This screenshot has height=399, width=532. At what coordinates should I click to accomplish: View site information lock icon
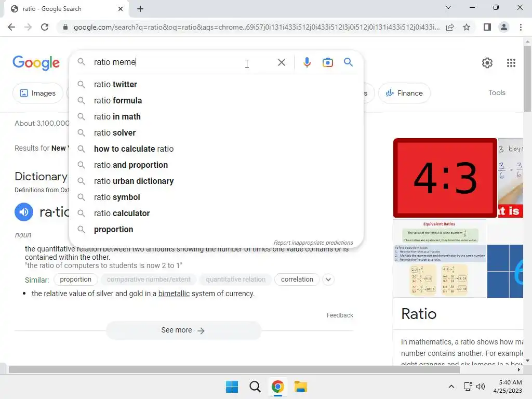coord(65,27)
